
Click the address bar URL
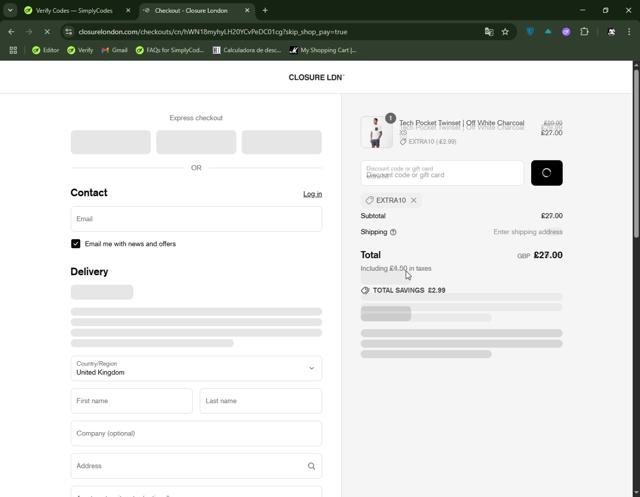(213, 32)
